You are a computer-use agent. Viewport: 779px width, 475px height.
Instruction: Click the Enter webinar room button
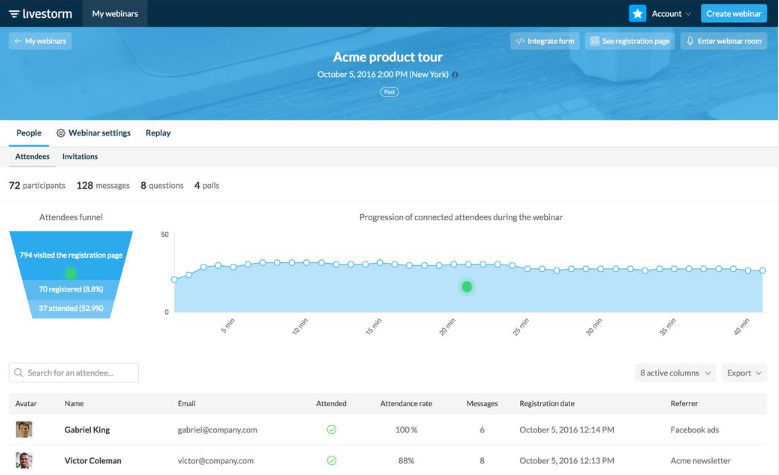pyautogui.click(x=724, y=41)
